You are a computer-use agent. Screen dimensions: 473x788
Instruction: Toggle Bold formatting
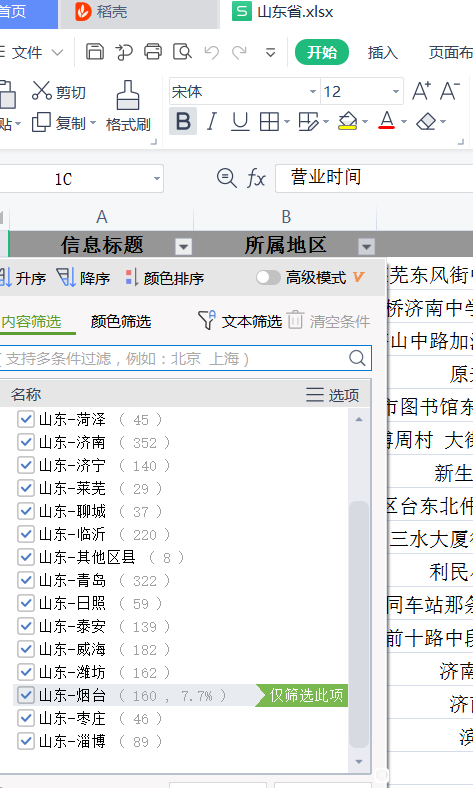[183, 121]
